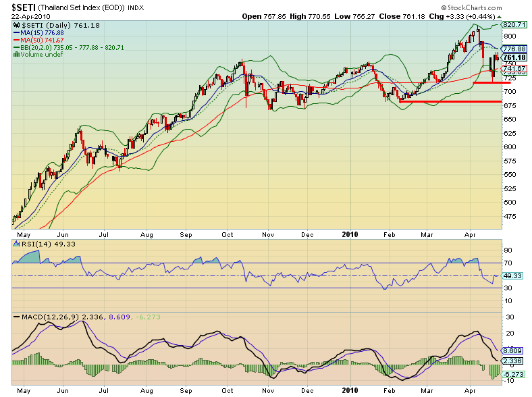Click the blue line marker for MA(15)
532x397 pixels.
[16, 33]
